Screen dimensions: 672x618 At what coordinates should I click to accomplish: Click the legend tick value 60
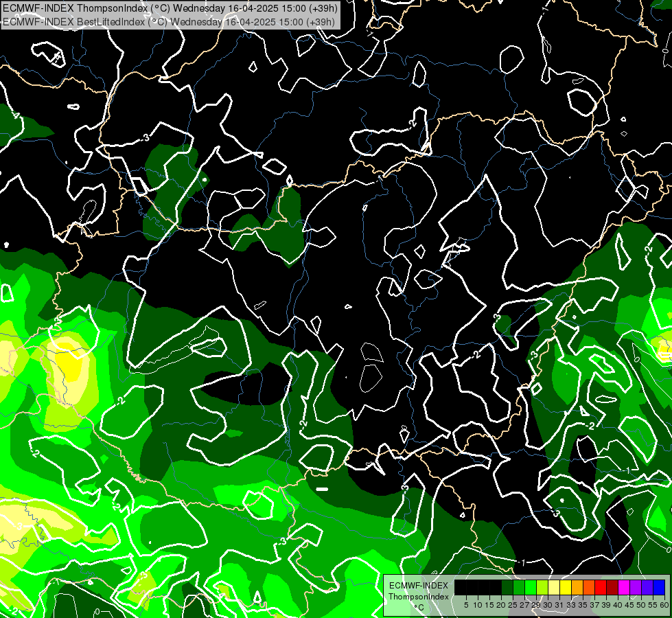(664, 605)
